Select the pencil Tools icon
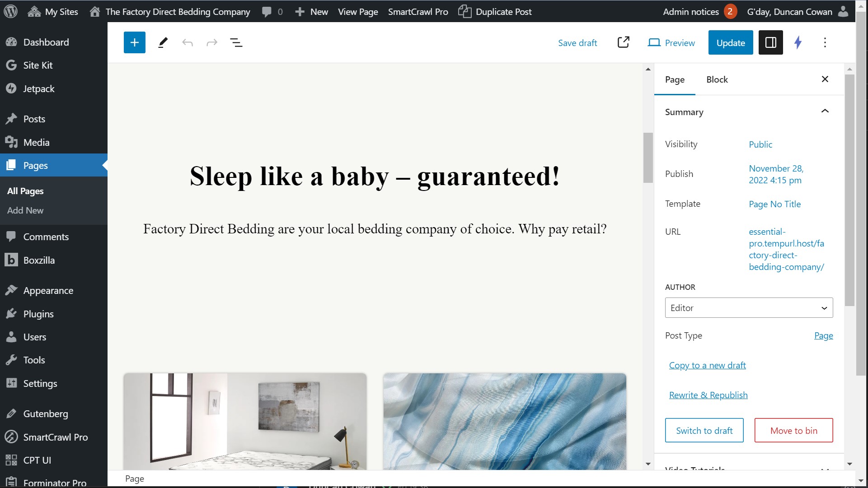The image size is (868, 488). (163, 42)
